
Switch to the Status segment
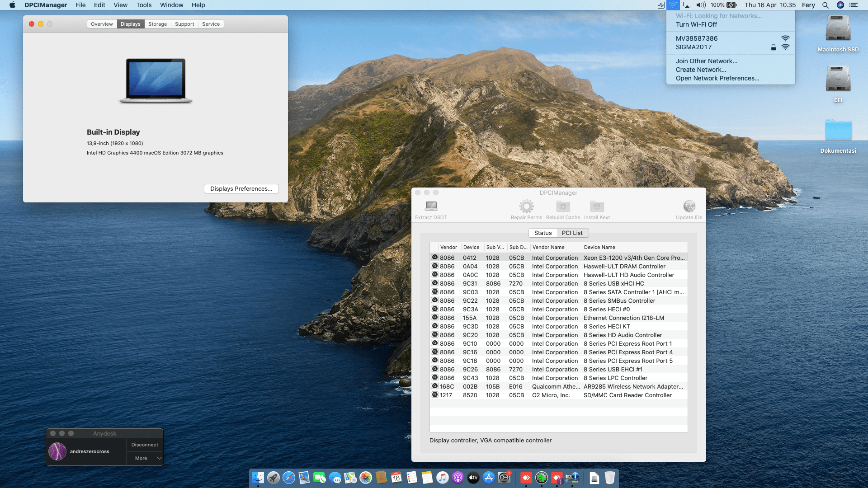pyautogui.click(x=543, y=233)
